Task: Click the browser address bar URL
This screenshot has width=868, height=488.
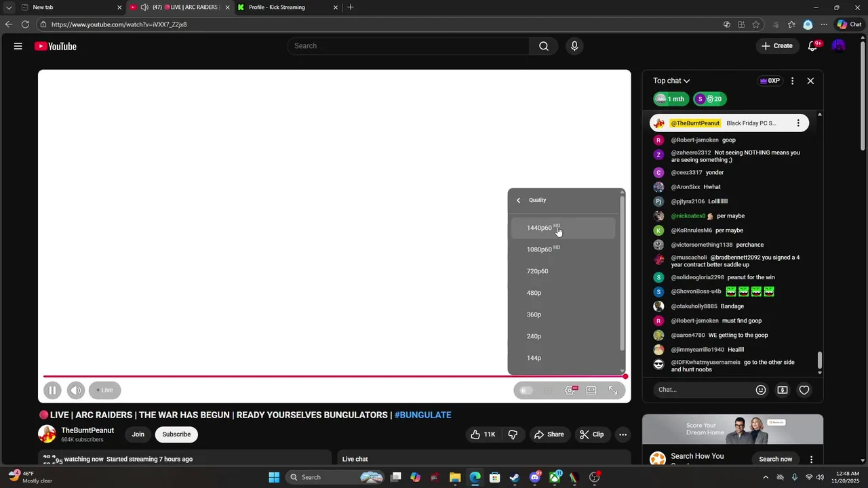Action: coord(119,24)
